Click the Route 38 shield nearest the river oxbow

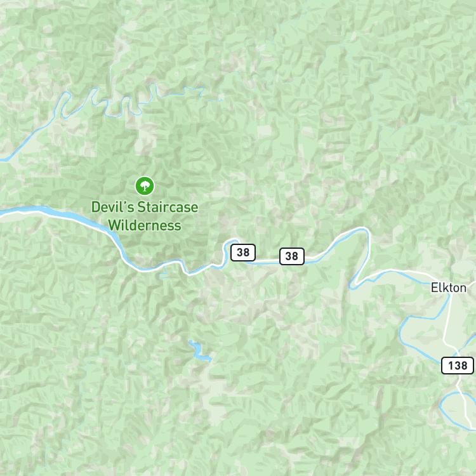[x=243, y=252]
